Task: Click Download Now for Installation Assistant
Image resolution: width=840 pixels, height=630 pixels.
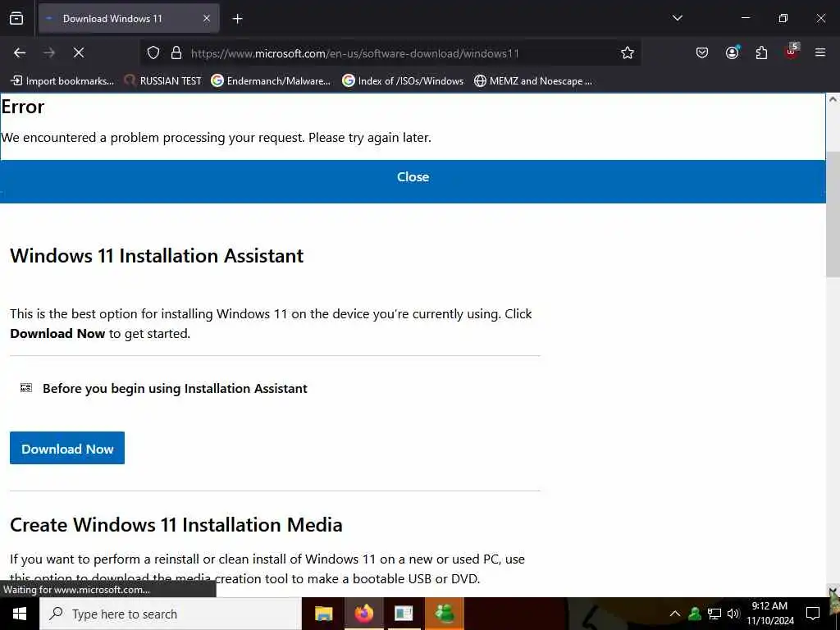Action: pos(67,449)
